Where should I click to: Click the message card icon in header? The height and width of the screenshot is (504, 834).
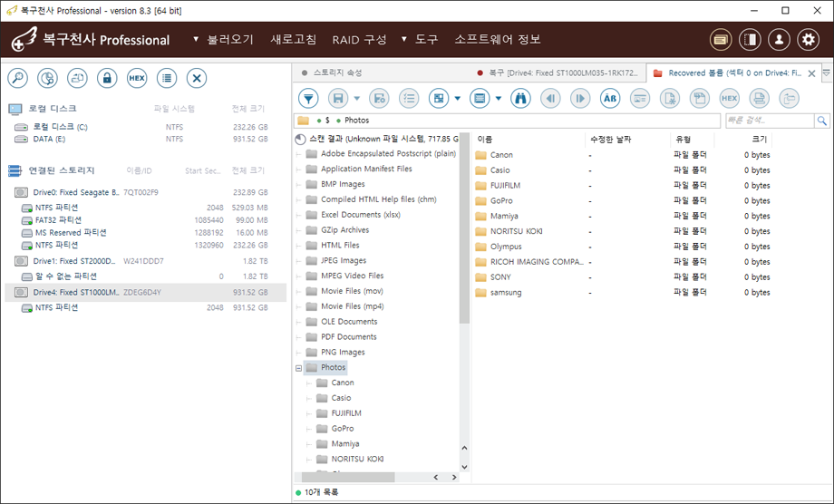tap(721, 39)
